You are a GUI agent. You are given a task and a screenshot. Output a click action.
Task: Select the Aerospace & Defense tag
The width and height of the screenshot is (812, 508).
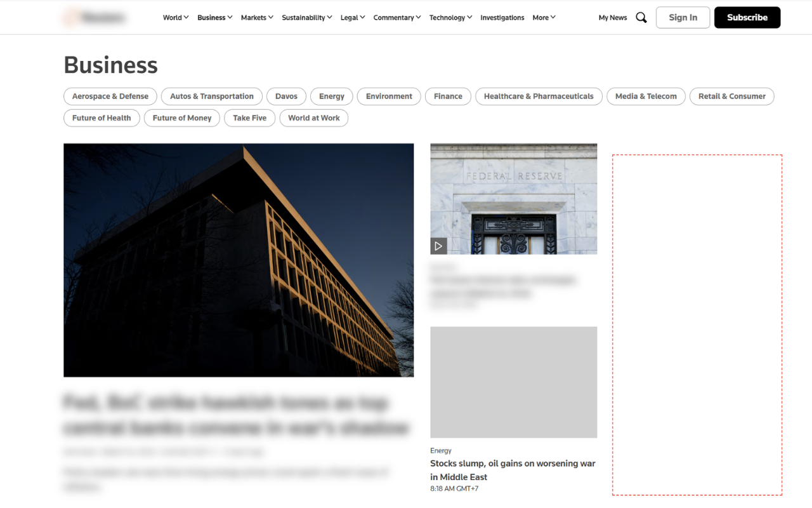pos(110,97)
